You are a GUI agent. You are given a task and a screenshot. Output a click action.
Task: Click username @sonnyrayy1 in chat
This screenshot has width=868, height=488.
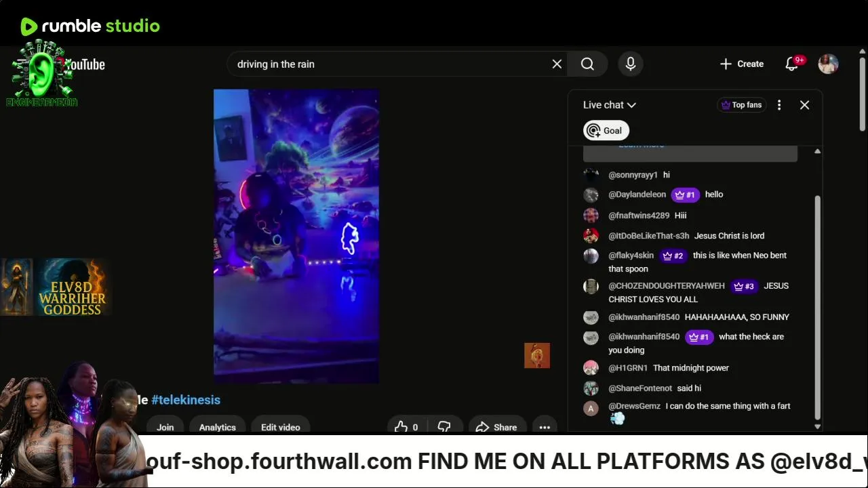coord(633,175)
